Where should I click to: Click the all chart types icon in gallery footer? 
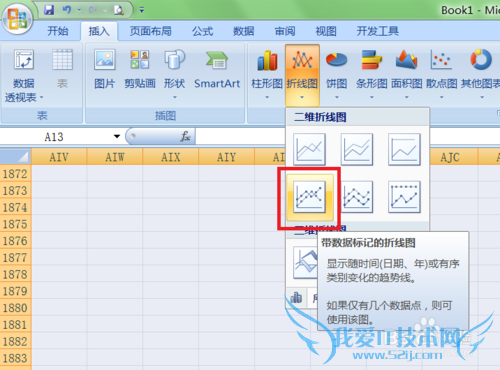pos(296,297)
